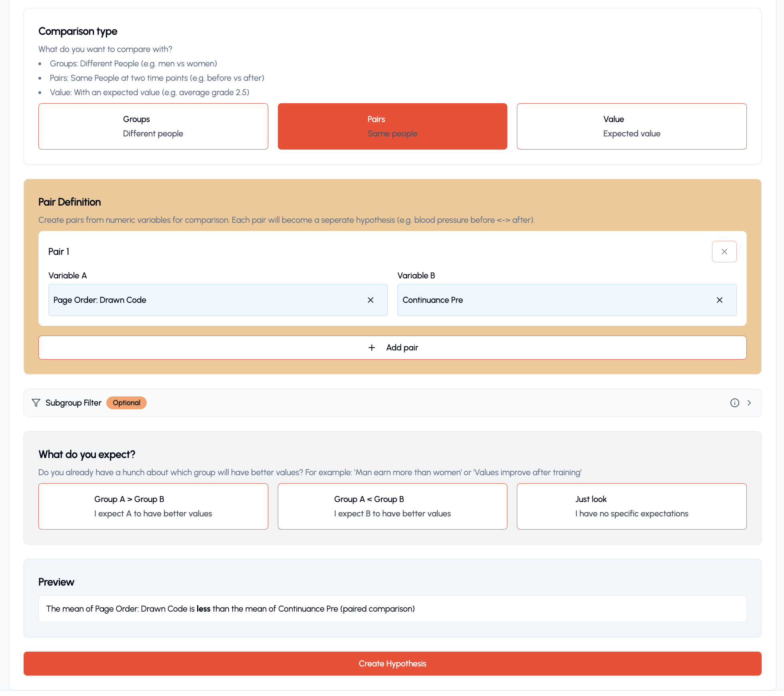This screenshot has height=696, width=784.
Task: Click the Add pair button
Action: 392,348
